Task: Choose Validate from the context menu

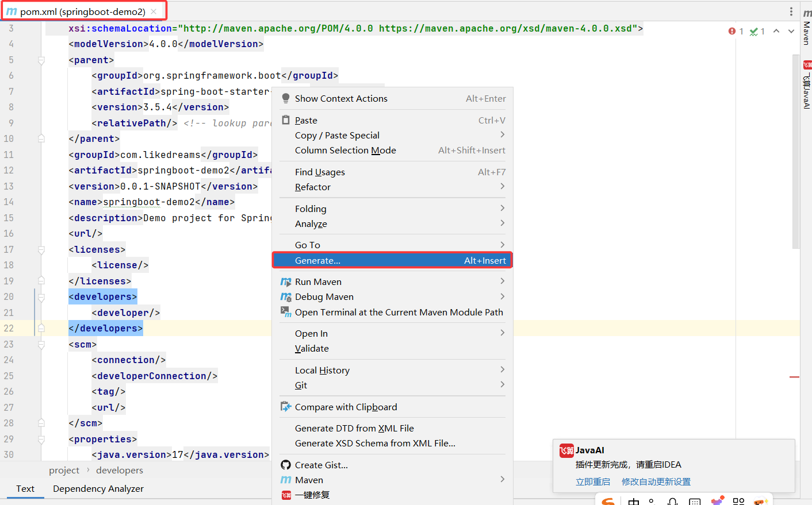Action: [392, 348]
